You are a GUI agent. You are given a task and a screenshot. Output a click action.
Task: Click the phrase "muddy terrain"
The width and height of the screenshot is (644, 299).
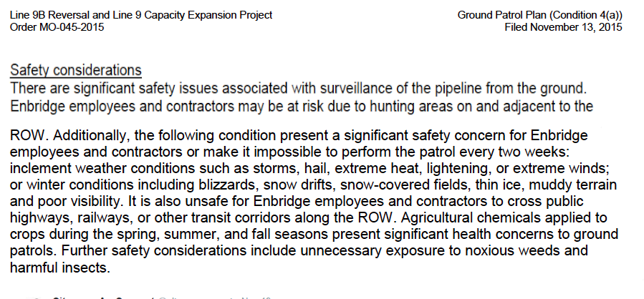[x=573, y=185]
